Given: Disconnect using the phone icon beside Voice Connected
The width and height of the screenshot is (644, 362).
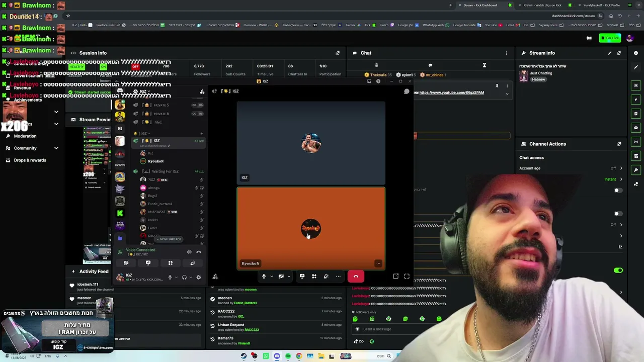Looking at the screenshot, I should (199, 252).
